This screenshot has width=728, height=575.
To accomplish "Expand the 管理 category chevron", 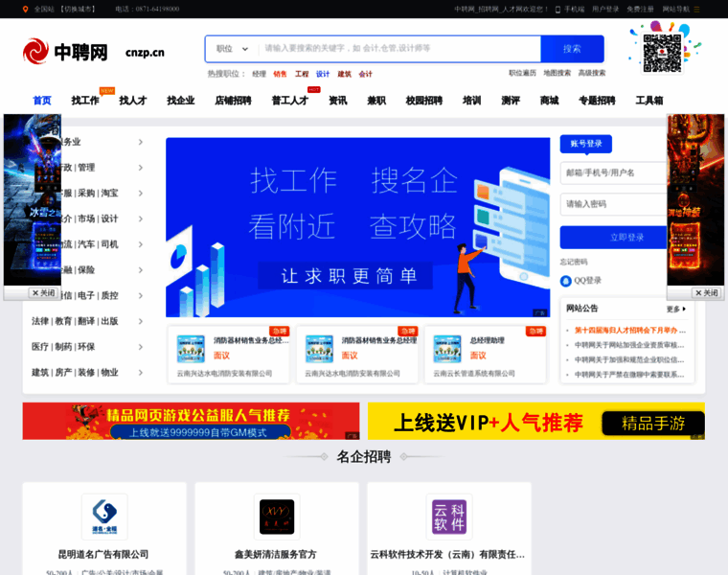I will (140, 168).
